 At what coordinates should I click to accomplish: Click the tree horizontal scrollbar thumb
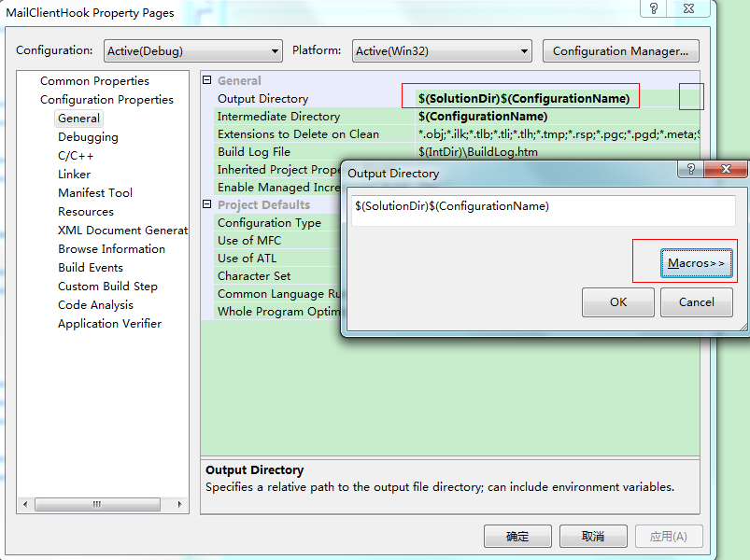coord(97,504)
